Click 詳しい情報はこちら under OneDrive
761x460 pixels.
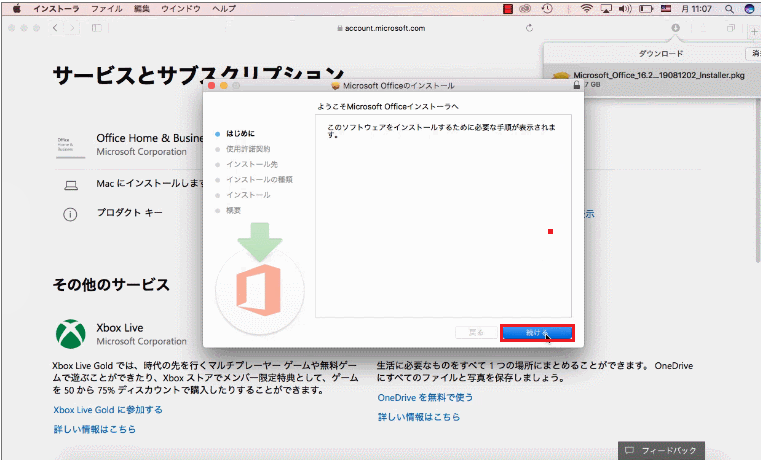point(419,417)
